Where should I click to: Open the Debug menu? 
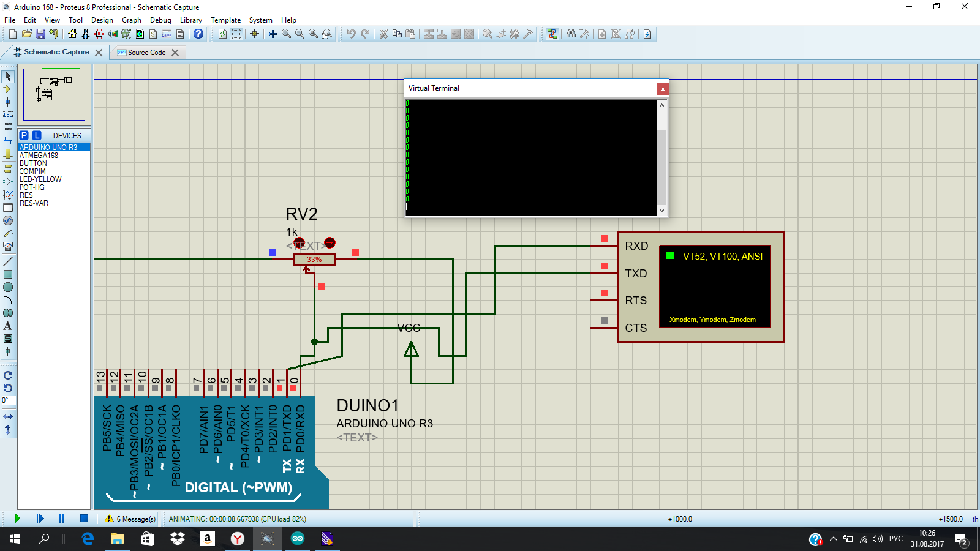tap(160, 20)
